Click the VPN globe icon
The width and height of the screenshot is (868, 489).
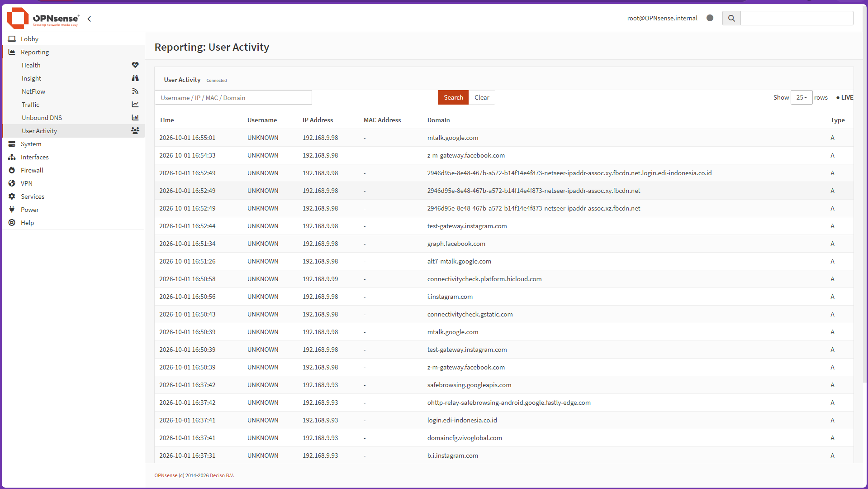point(12,183)
